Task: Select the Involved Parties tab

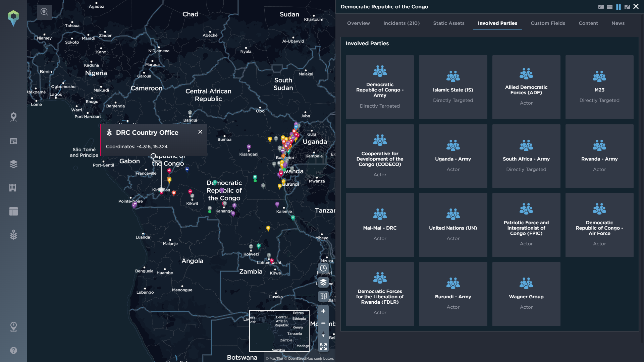Action: (x=497, y=23)
